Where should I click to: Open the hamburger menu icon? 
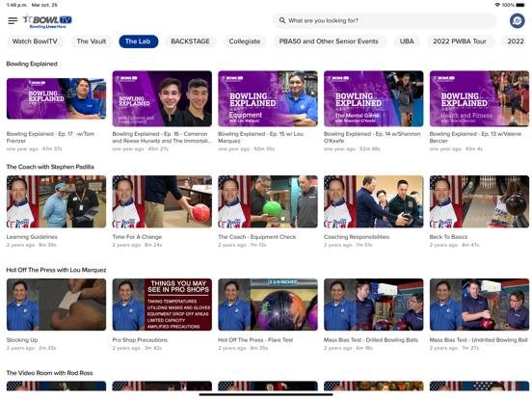(x=13, y=21)
